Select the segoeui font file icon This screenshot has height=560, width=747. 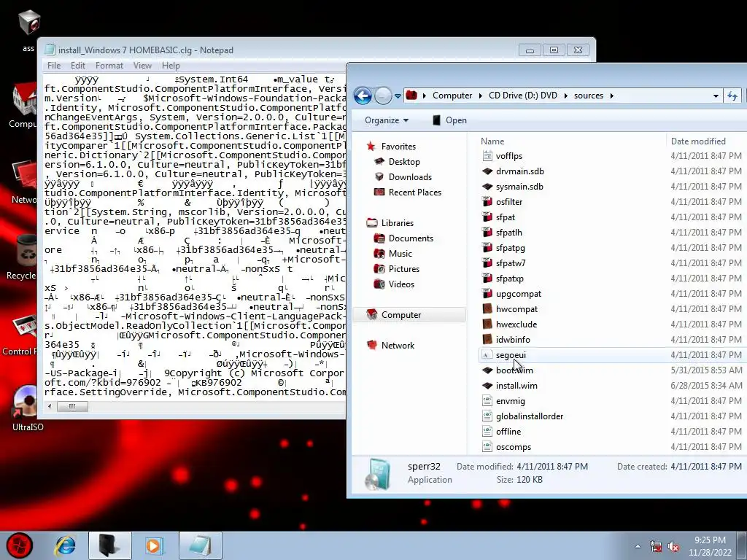[487, 355]
